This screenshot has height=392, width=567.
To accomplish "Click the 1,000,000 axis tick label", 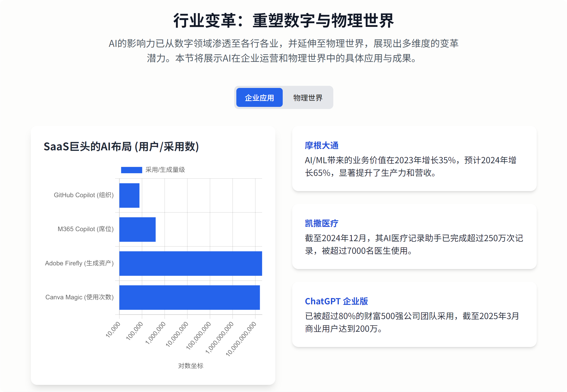I will 155,333.
